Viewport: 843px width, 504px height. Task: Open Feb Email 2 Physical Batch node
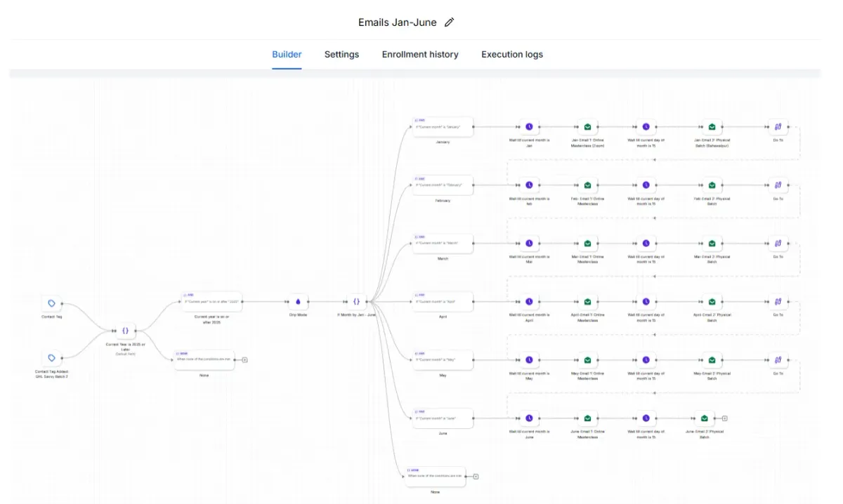coord(712,185)
